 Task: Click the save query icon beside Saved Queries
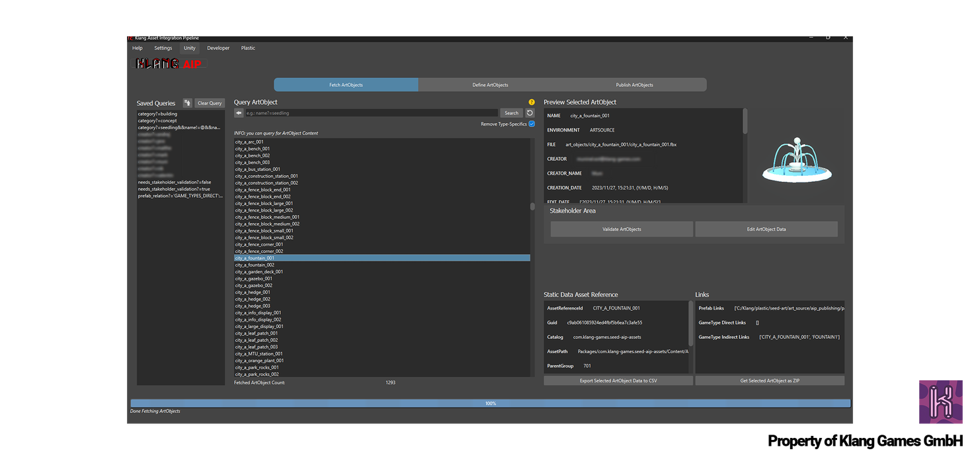(x=187, y=103)
